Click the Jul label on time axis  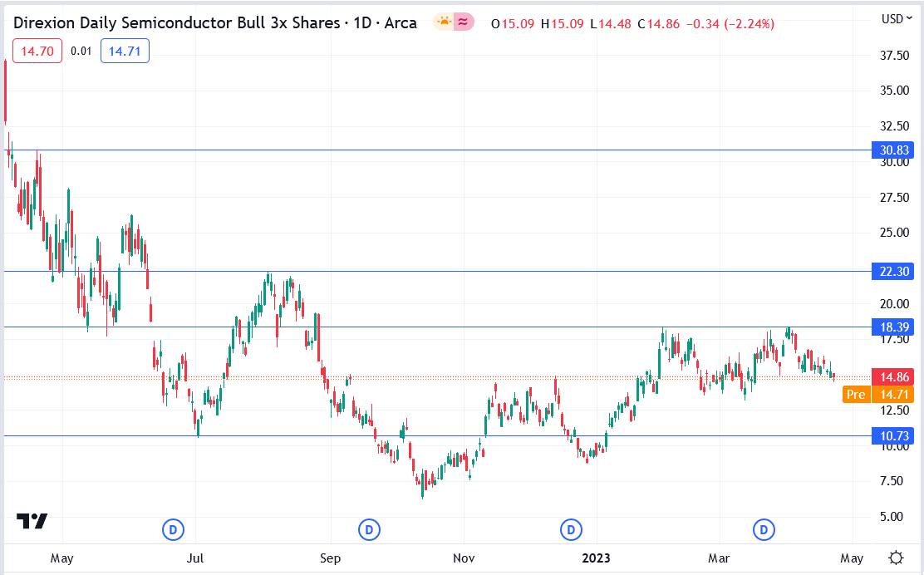195,558
